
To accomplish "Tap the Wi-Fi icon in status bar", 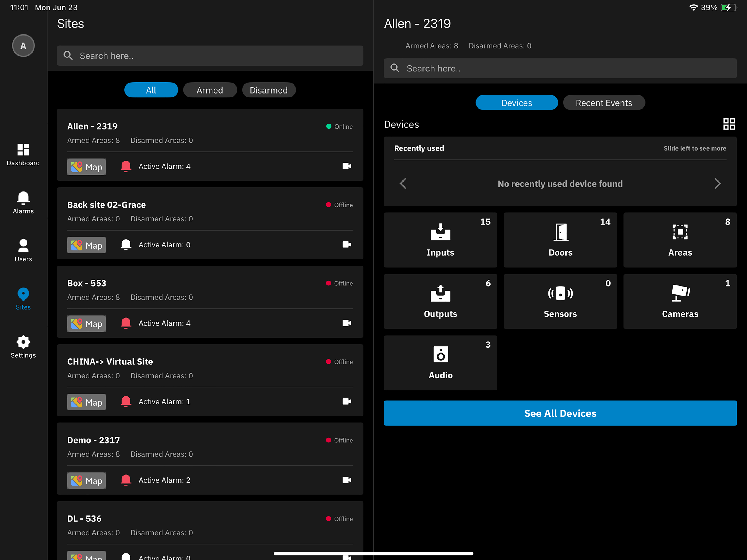I will coord(693,7).
